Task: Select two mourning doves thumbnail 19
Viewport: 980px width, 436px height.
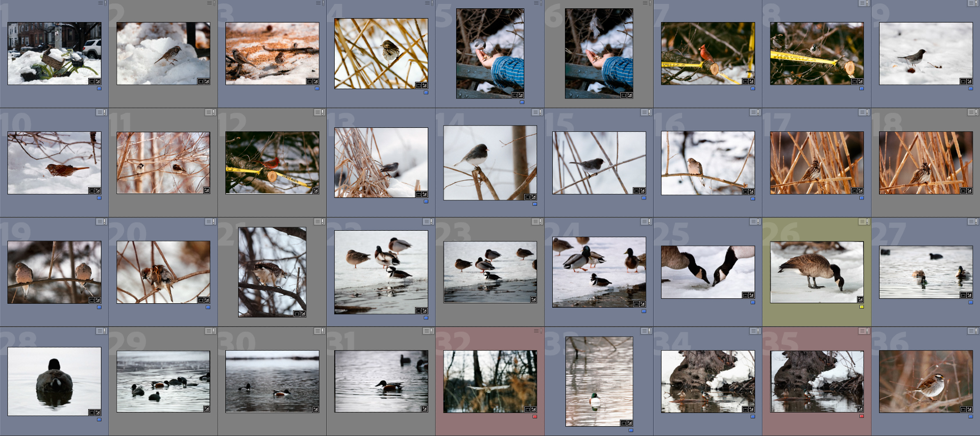Action: click(54, 272)
